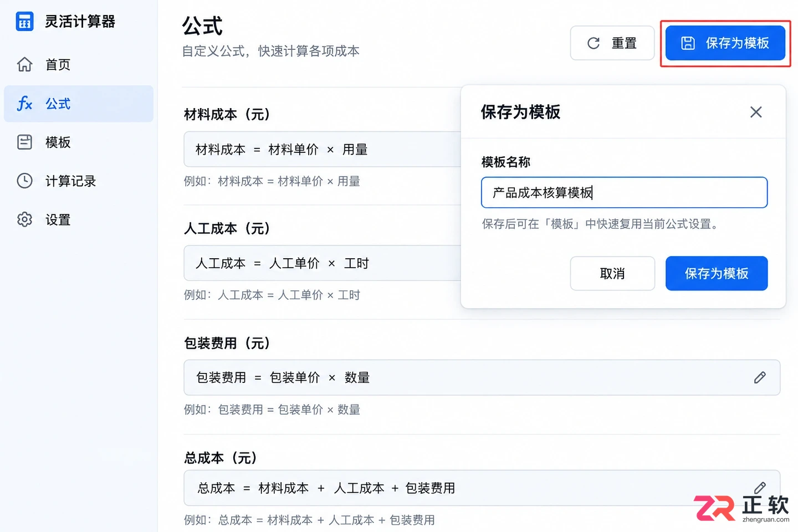Viewport: 798px width, 532px height.
Task: Click example text 例如：人工成本 = 人工单价 × 工时
Action: click(272, 295)
